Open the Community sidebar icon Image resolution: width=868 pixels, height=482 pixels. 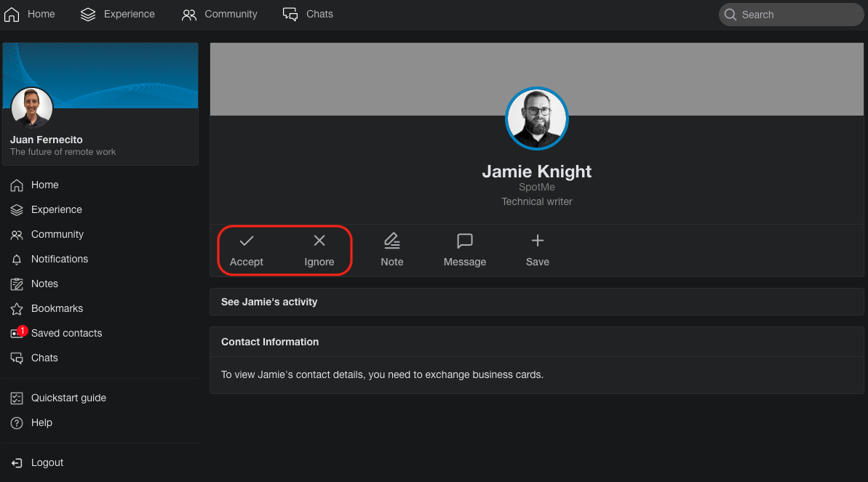(17, 236)
